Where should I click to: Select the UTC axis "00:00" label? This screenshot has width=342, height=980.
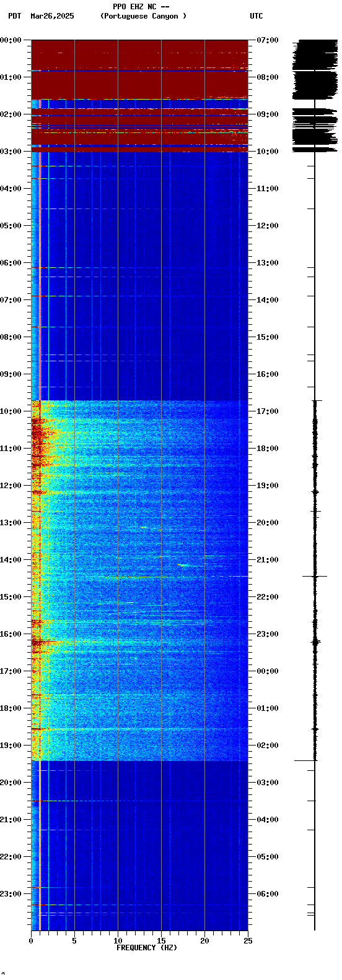click(268, 671)
